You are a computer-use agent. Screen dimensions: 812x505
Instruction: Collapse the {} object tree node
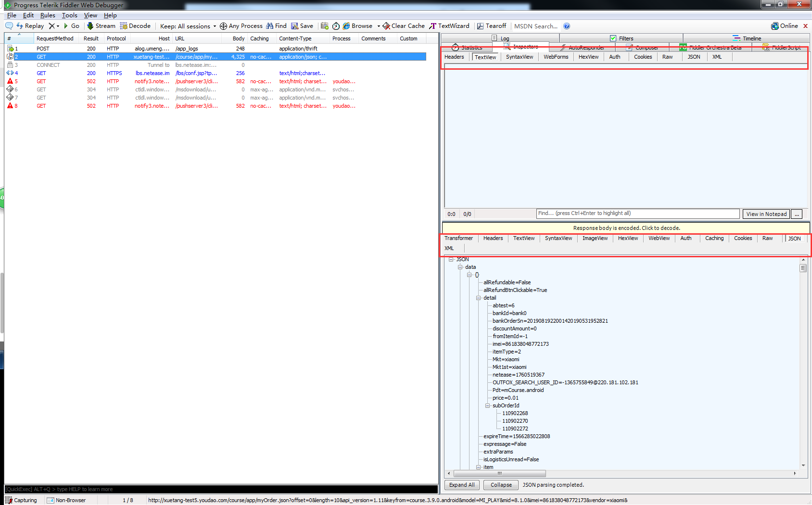(x=469, y=275)
